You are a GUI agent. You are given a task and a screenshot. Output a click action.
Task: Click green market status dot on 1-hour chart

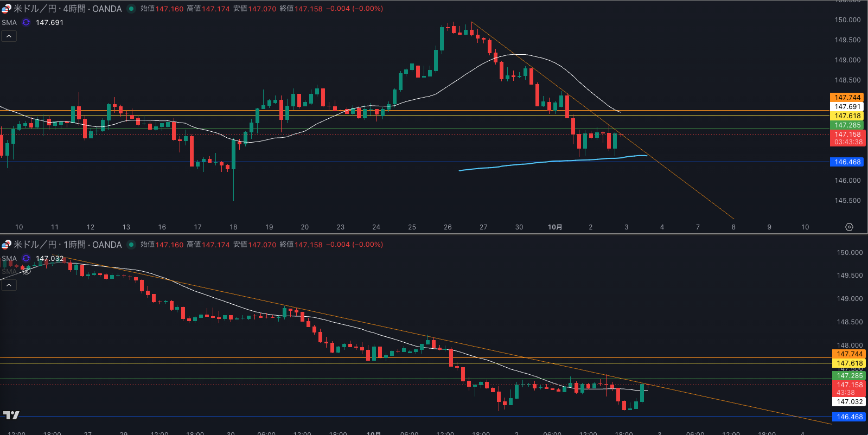(x=131, y=245)
